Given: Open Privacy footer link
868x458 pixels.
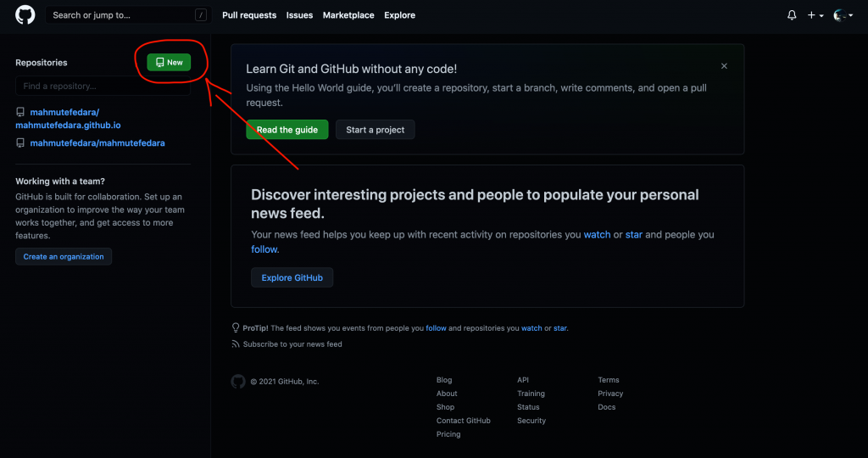Looking at the screenshot, I should (610, 394).
